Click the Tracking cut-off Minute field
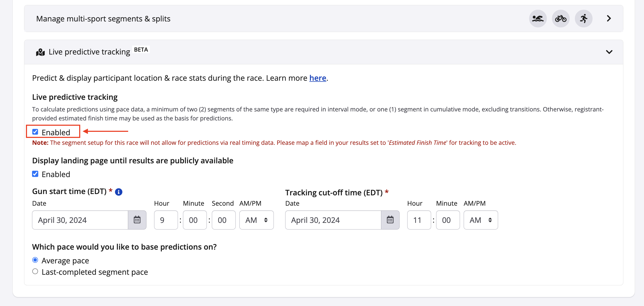This screenshot has height=306, width=644. [448, 220]
